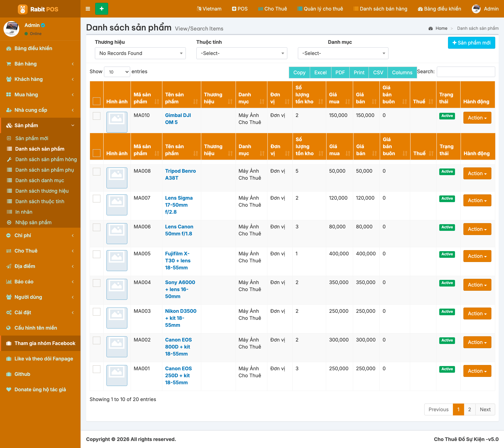Click the Sản phẩm mới plus-square icon in the sidebar
Screen dimensions: 504x448
(x=9, y=138)
